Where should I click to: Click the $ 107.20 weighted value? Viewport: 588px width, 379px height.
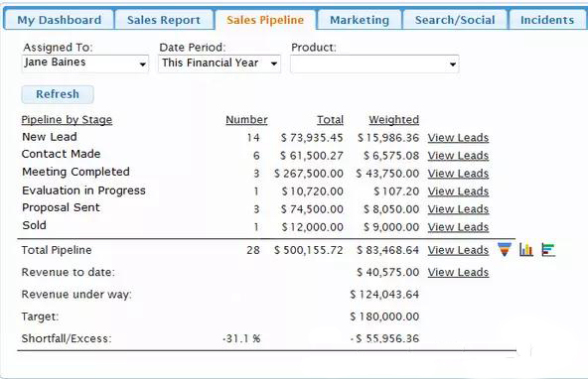coord(396,191)
